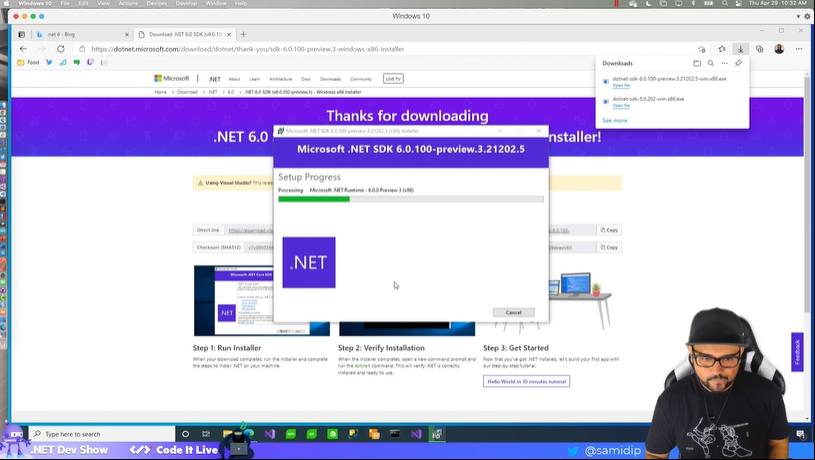Open the Develop menu in menu bar
The height and width of the screenshot is (460, 815).
[186, 3]
